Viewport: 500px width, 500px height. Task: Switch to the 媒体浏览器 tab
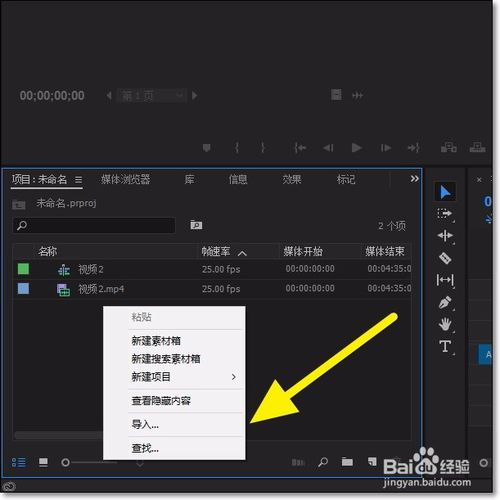(x=125, y=179)
